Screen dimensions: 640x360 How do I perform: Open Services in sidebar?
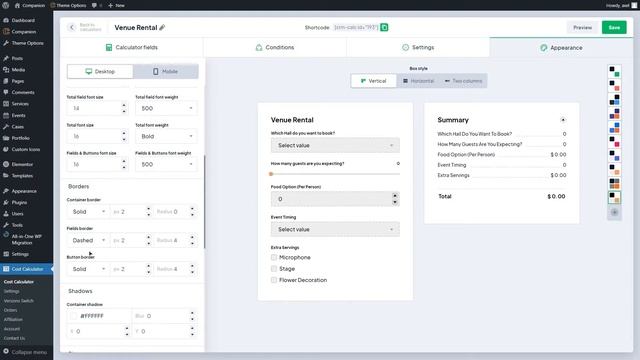pyautogui.click(x=20, y=104)
